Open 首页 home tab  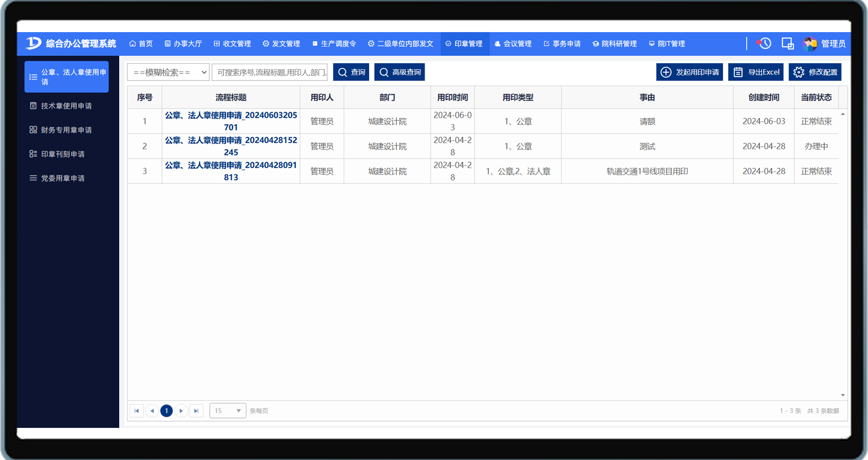pyautogui.click(x=141, y=44)
